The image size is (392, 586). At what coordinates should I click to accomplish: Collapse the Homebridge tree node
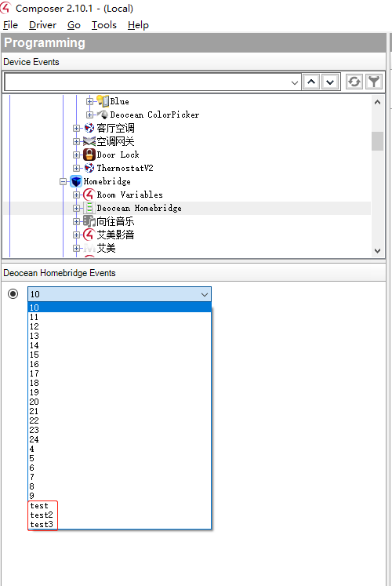pyautogui.click(x=63, y=182)
